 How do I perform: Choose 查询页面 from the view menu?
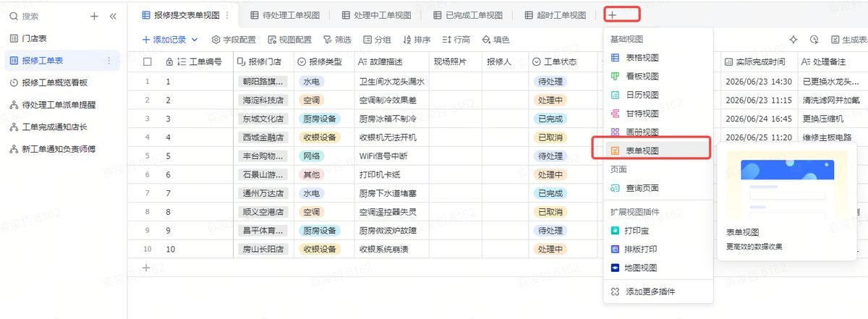pyautogui.click(x=658, y=188)
